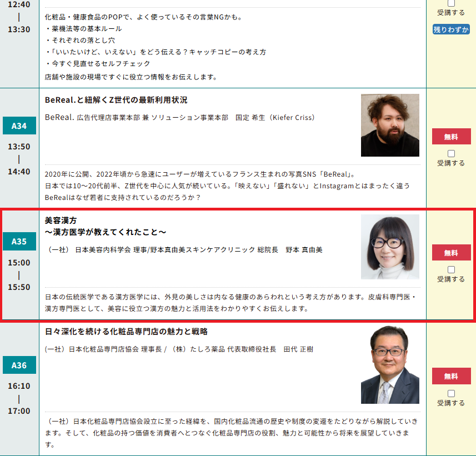Click the 受講する label for session A34
Screen dimensions: 476x456
click(451, 163)
